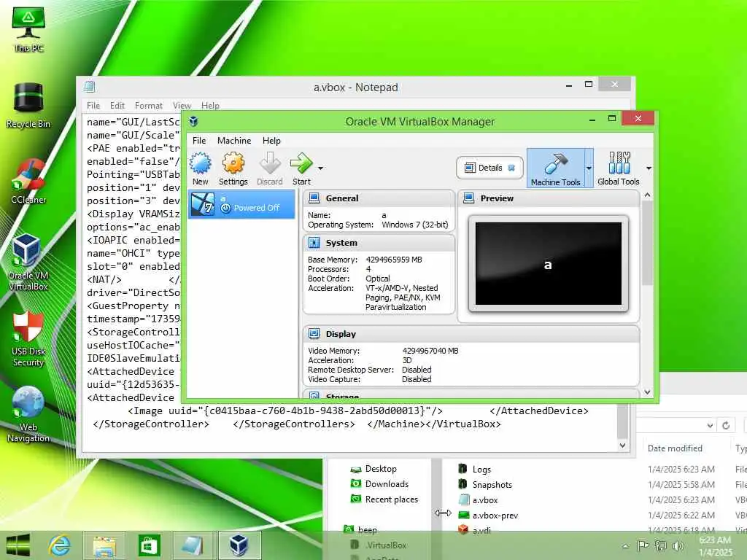Click the System section header
This screenshot has width=747, height=560.
coord(379,243)
